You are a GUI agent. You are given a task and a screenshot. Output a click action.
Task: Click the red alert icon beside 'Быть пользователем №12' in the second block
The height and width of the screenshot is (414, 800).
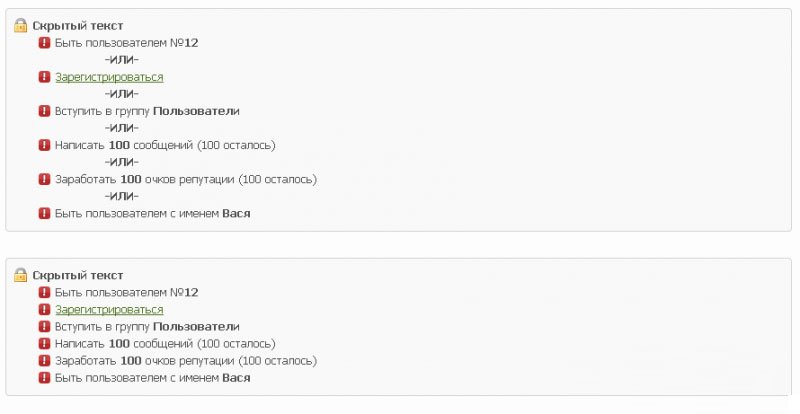[x=44, y=292]
